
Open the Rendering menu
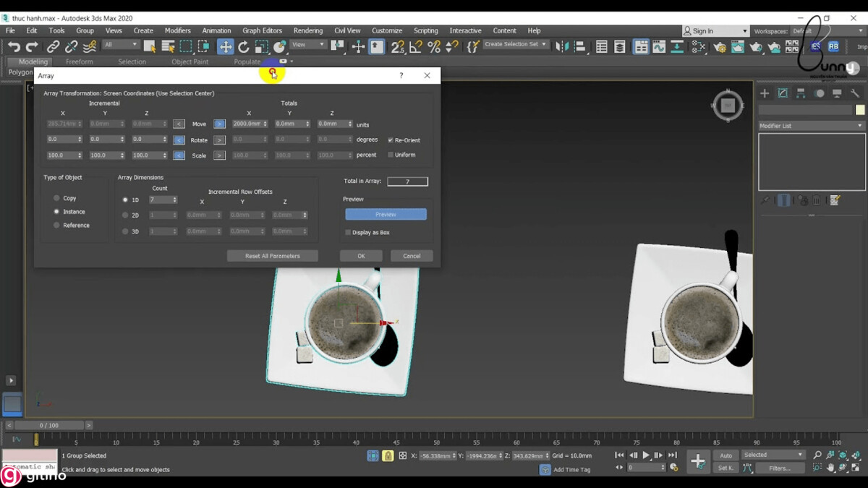pyautogui.click(x=308, y=30)
